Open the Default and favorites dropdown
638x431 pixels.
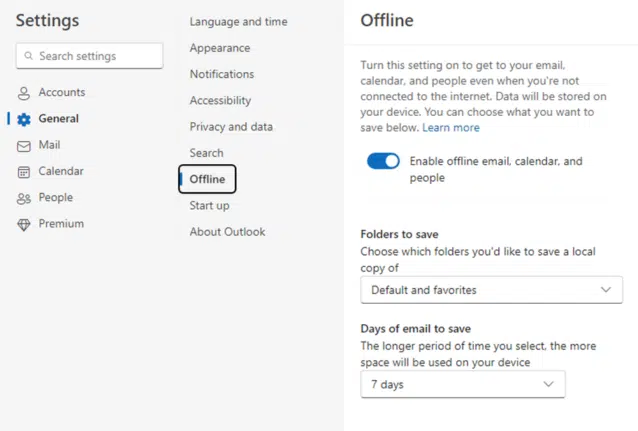[x=491, y=290]
